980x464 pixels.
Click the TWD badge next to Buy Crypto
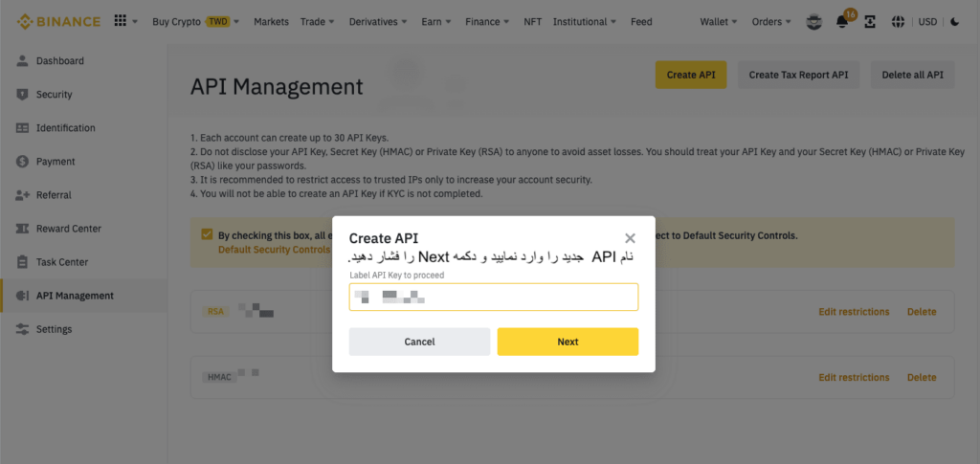217,22
